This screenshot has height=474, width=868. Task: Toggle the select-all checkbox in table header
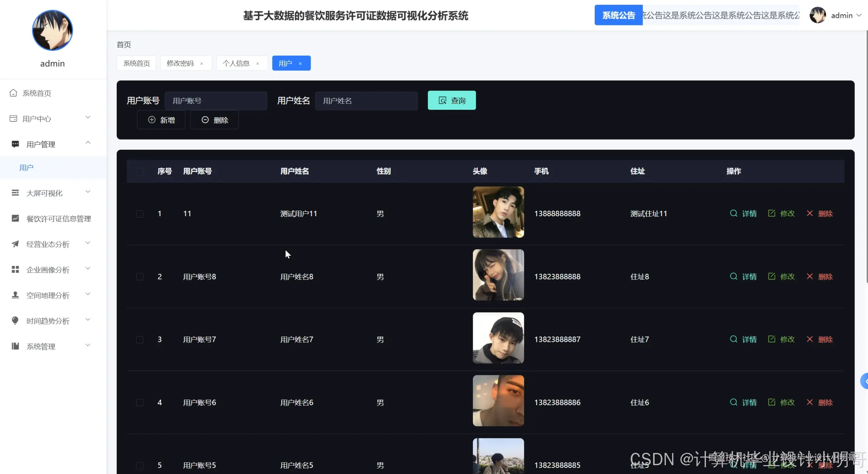[139, 171]
